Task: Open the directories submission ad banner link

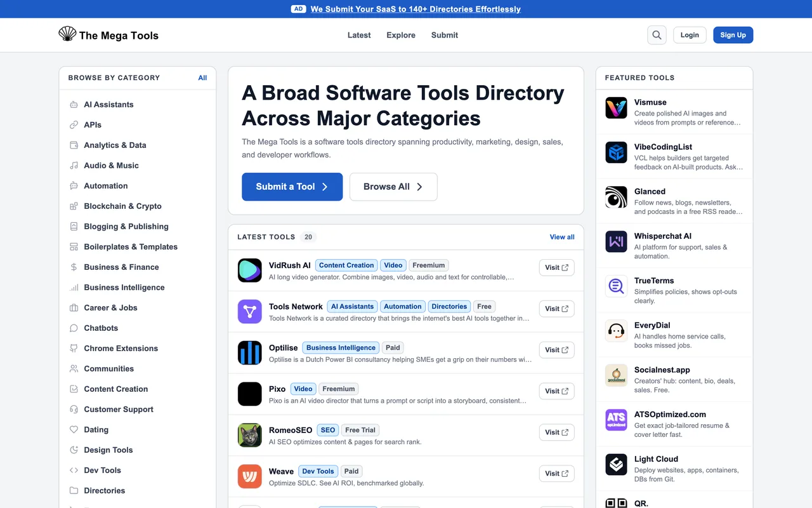Action: 416,9
